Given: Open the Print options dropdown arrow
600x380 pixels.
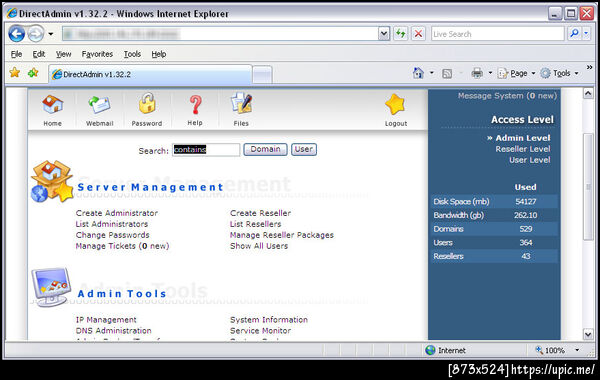Looking at the screenshot, I should pyautogui.click(x=490, y=73).
